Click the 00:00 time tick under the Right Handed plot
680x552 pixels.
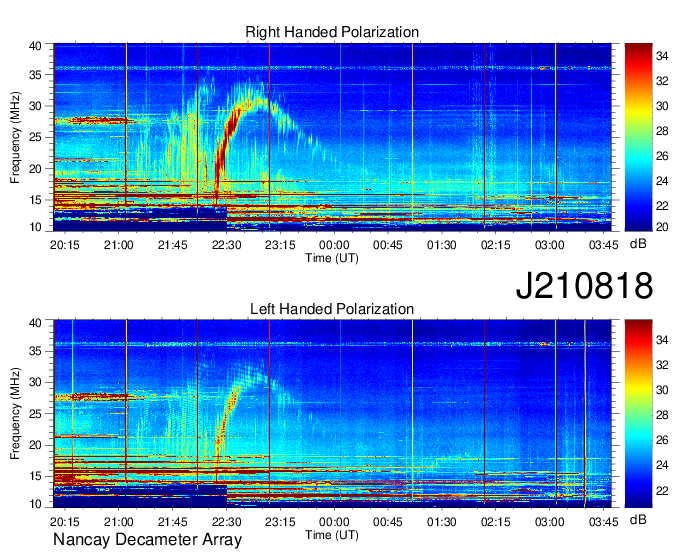click(334, 245)
